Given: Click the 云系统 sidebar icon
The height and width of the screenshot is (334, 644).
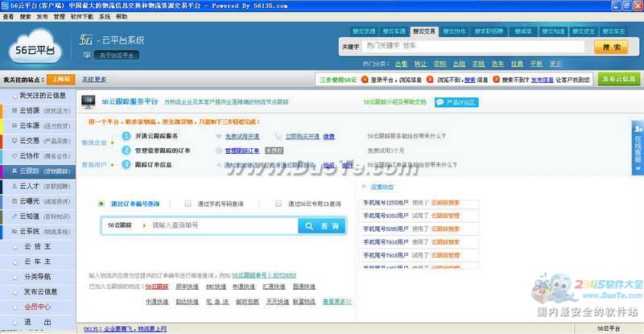Looking at the screenshot, I should (14, 231).
